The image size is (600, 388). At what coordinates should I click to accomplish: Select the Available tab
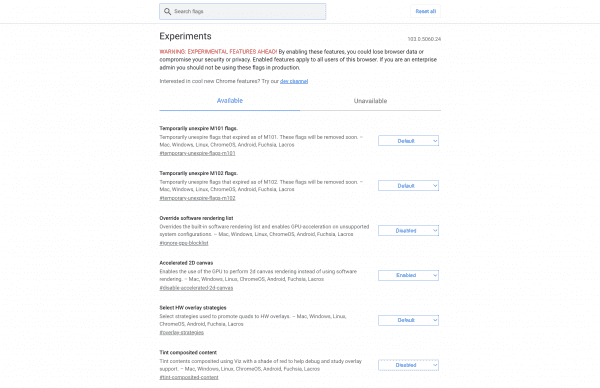(x=230, y=101)
